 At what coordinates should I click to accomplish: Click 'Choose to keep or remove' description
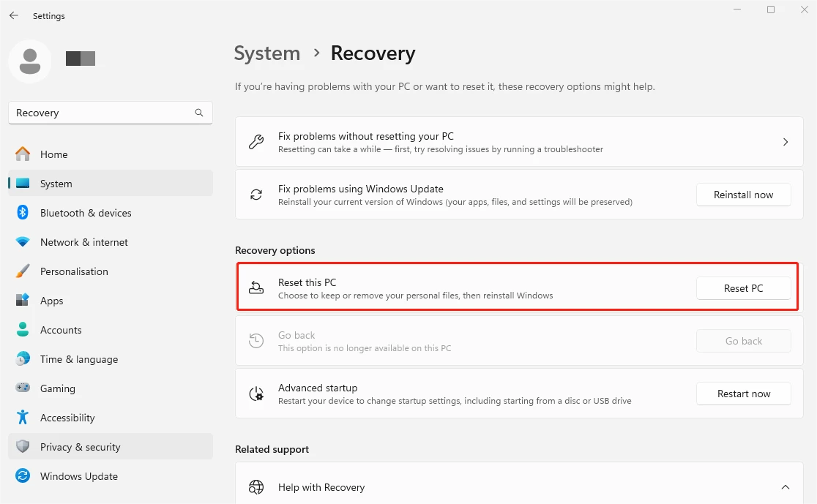point(415,296)
